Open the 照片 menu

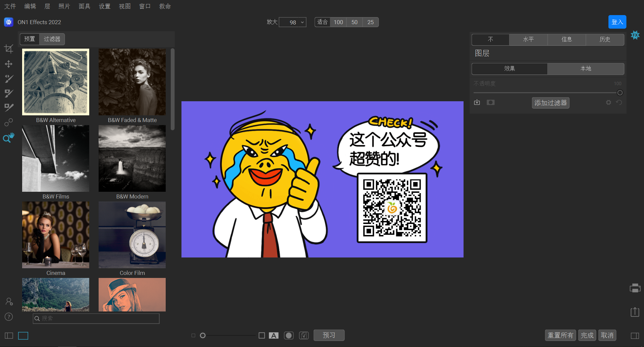pyautogui.click(x=64, y=6)
